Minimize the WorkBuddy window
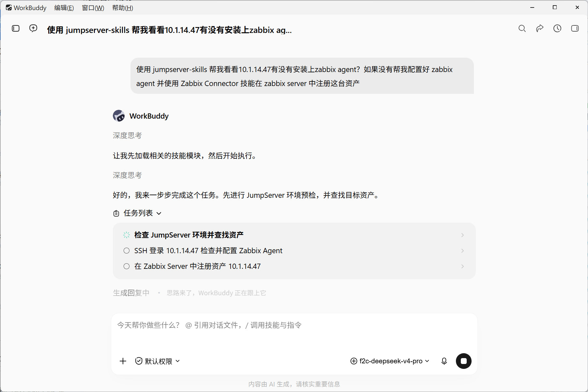The width and height of the screenshot is (588, 392). pos(532,7)
